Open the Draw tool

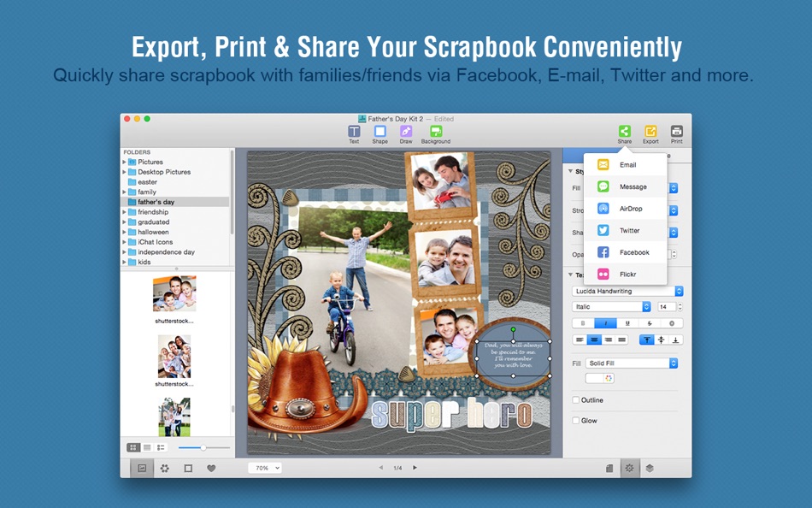pos(406,134)
